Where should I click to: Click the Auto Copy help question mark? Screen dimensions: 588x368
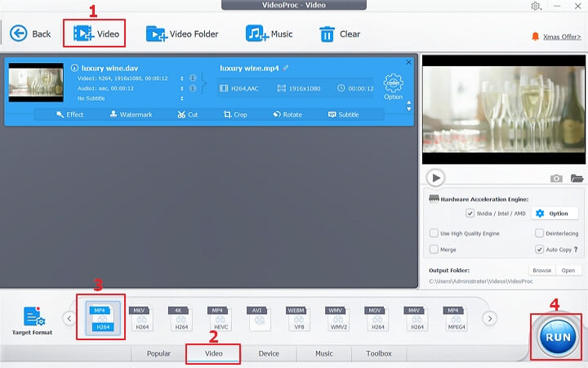(x=576, y=249)
